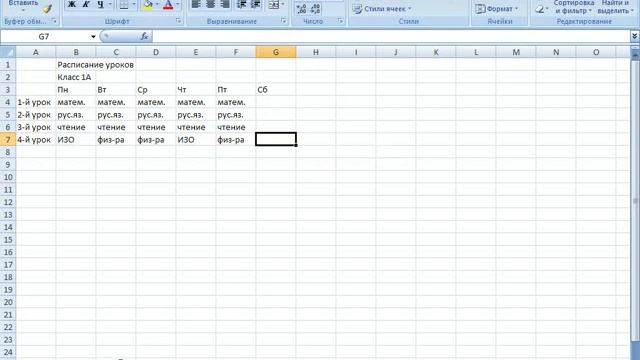Increase decimal places
The width and height of the screenshot is (640, 360).
[x=301, y=9]
